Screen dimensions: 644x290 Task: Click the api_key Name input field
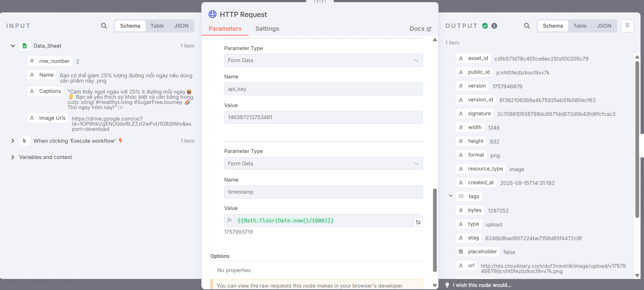point(323,89)
